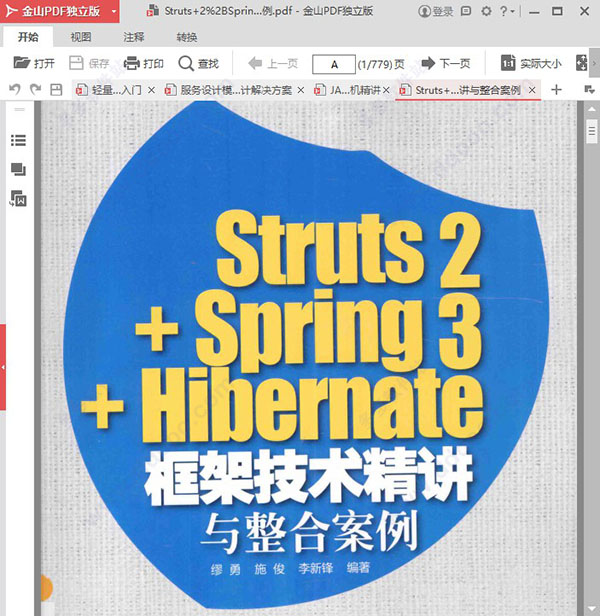Click the 登录 login button

[x=435, y=11]
